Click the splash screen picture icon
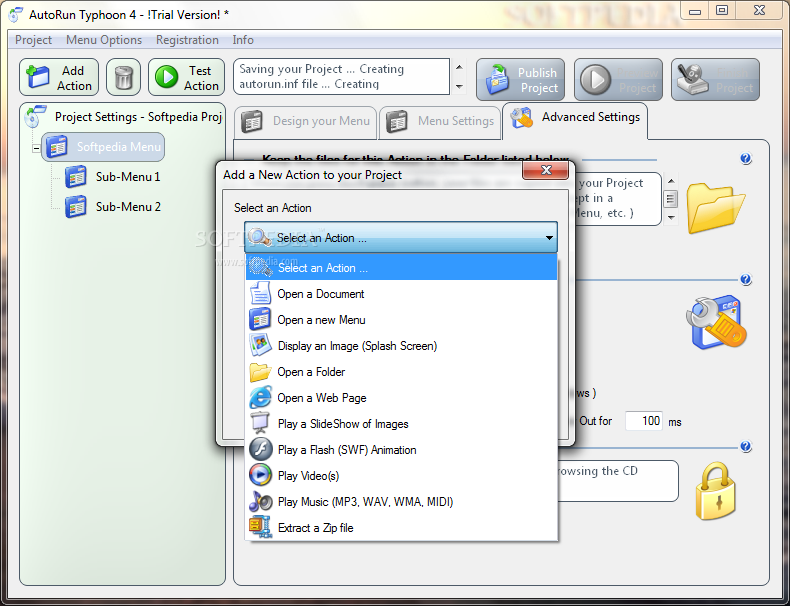Screen dimensions: 790x606 click(x=260, y=346)
